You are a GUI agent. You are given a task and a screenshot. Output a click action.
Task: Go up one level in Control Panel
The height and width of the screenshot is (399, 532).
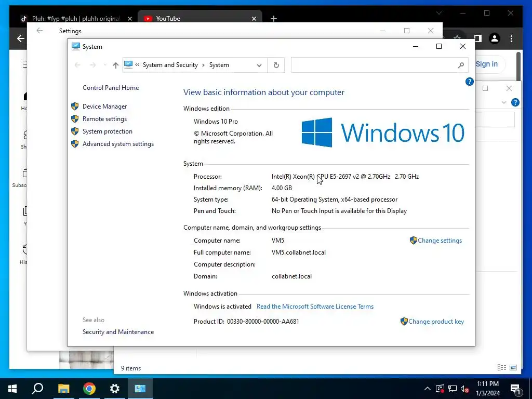point(116,65)
